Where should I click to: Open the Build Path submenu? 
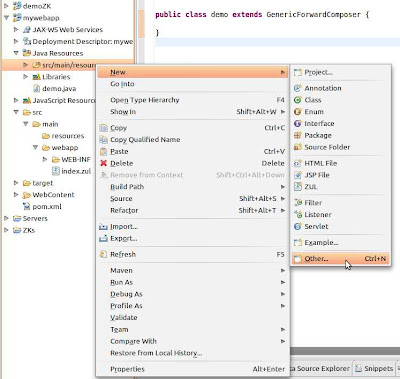(193, 187)
